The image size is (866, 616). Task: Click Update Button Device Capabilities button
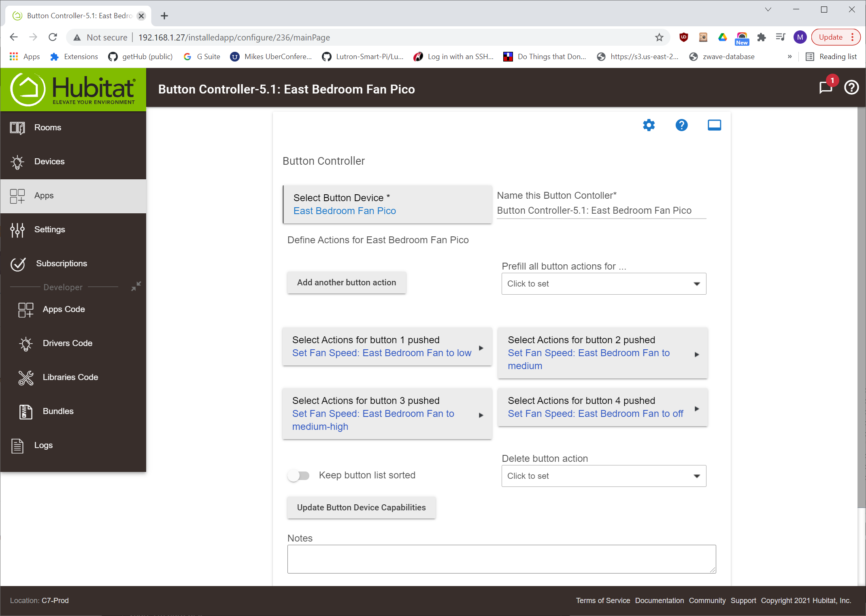[362, 508]
